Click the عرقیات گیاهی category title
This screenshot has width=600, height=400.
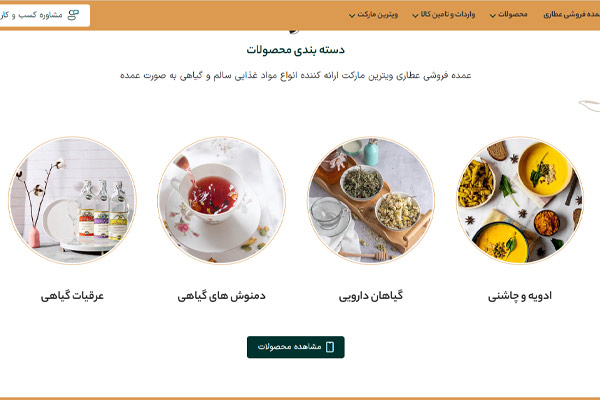[x=72, y=296]
